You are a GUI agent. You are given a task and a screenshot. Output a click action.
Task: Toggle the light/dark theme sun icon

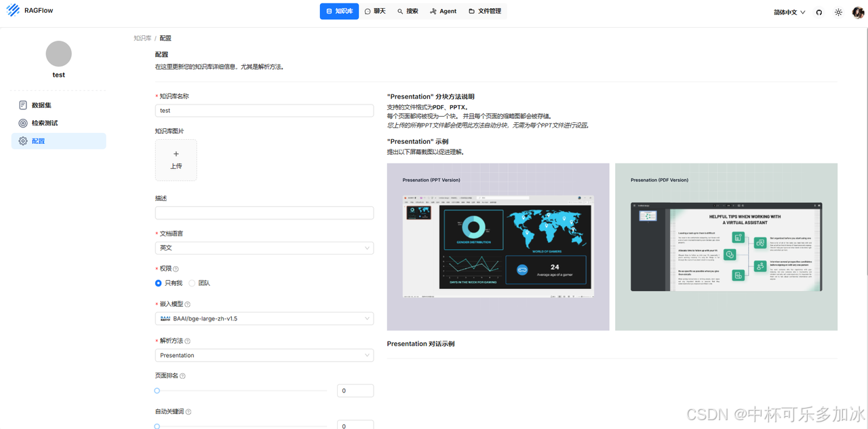click(838, 12)
